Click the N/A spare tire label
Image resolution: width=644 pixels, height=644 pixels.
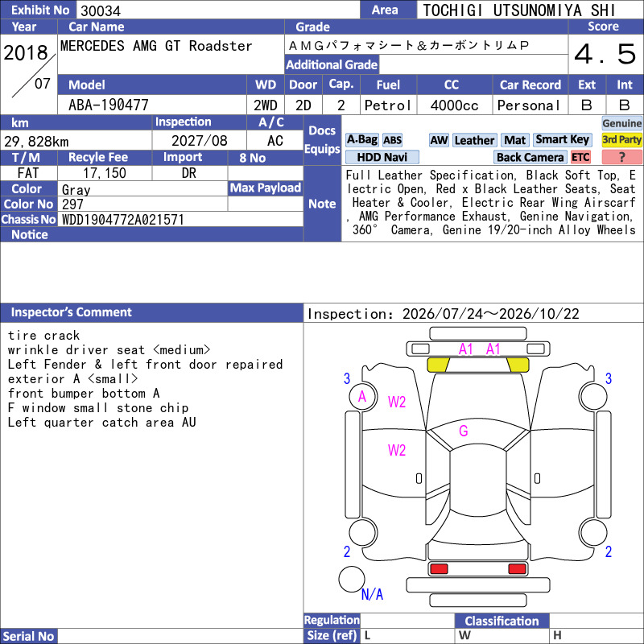[372, 594]
